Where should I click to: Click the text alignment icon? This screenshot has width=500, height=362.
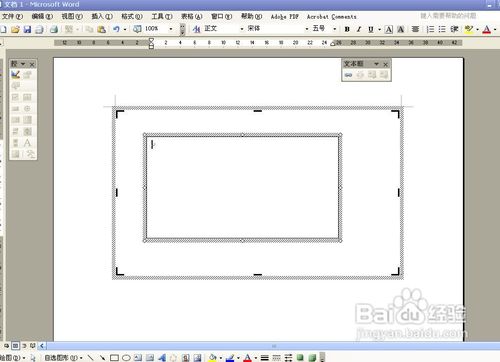[x=415, y=29]
